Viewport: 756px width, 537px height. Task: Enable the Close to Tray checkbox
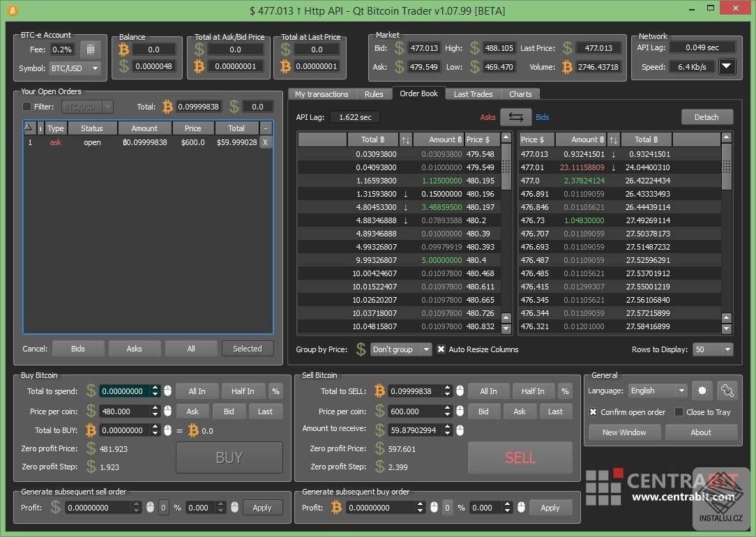point(678,411)
